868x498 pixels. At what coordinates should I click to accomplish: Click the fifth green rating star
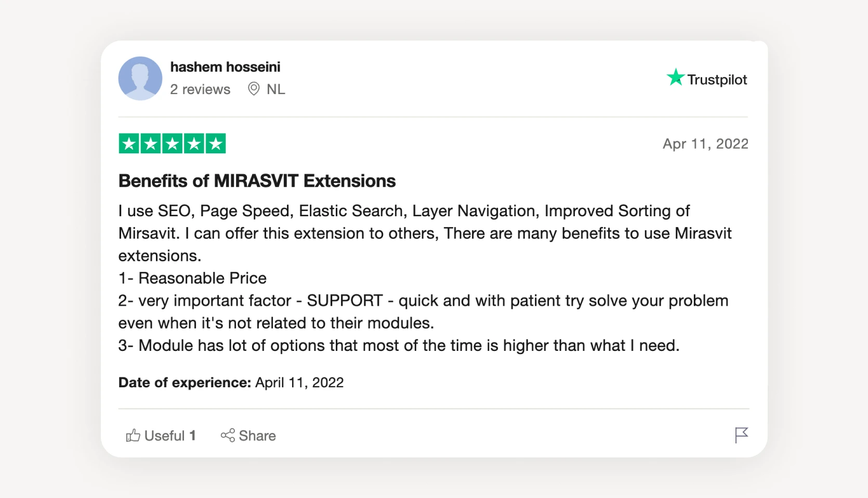pyautogui.click(x=215, y=143)
